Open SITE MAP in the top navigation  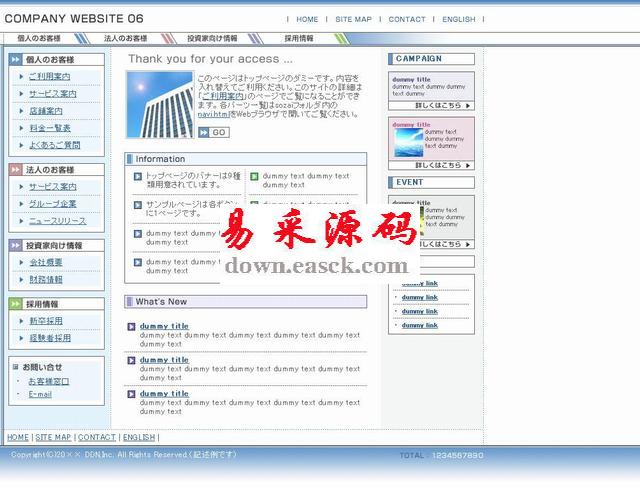click(x=353, y=19)
